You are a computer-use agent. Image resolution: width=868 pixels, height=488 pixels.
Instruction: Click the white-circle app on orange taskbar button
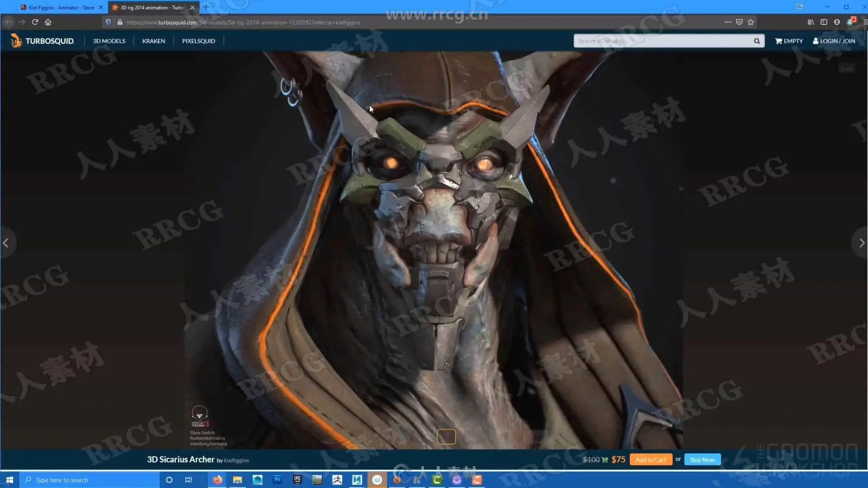point(377,480)
